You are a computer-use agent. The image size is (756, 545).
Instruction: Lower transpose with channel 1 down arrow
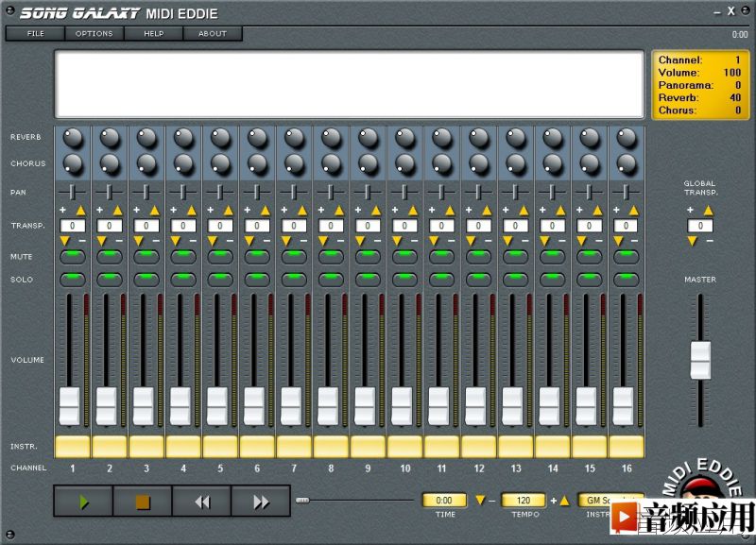(x=65, y=241)
